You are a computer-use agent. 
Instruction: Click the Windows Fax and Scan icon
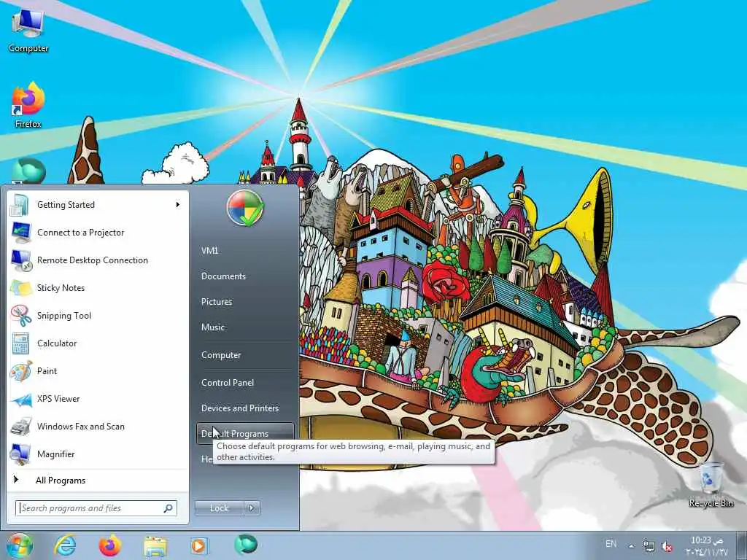[21, 427]
